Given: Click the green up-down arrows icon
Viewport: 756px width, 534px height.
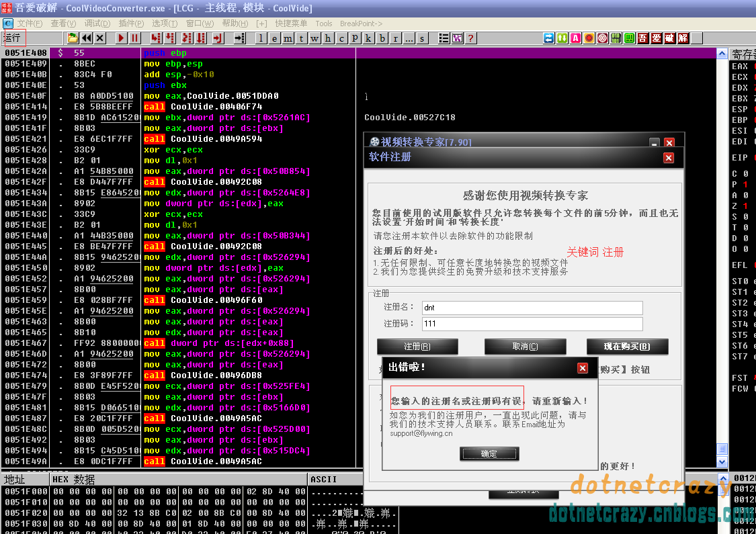Looking at the screenshot, I should (x=562, y=38).
